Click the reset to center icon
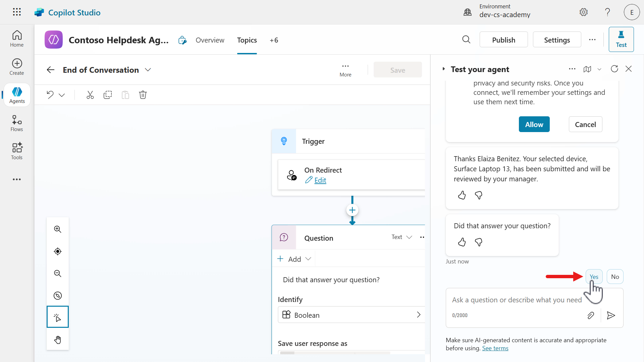 click(x=58, y=251)
